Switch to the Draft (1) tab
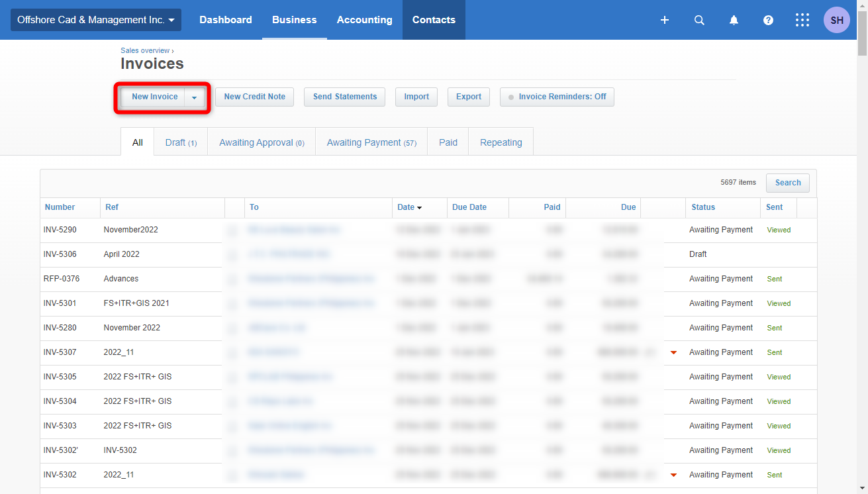Image resolution: width=868 pixels, height=494 pixels. pos(181,142)
